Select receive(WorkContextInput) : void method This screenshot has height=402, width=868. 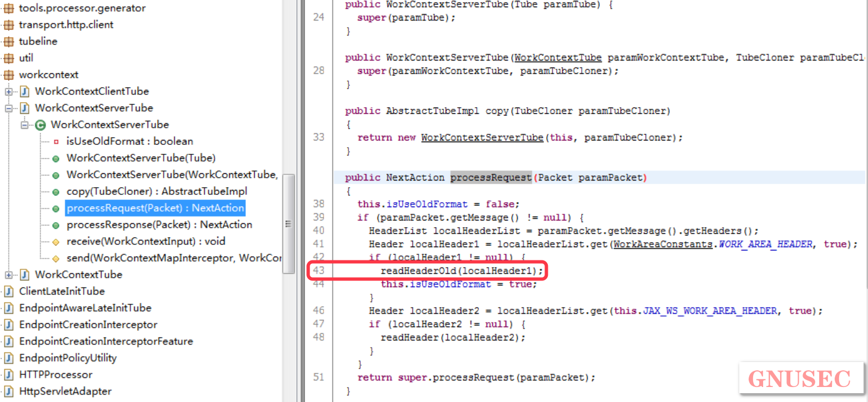pyautogui.click(x=146, y=242)
